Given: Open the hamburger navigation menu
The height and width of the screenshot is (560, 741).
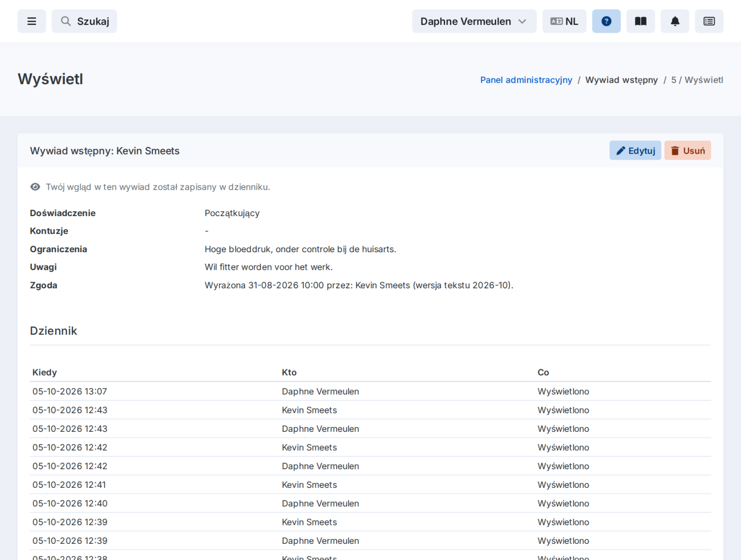Looking at the screenshot, I should tap(31, 21).
